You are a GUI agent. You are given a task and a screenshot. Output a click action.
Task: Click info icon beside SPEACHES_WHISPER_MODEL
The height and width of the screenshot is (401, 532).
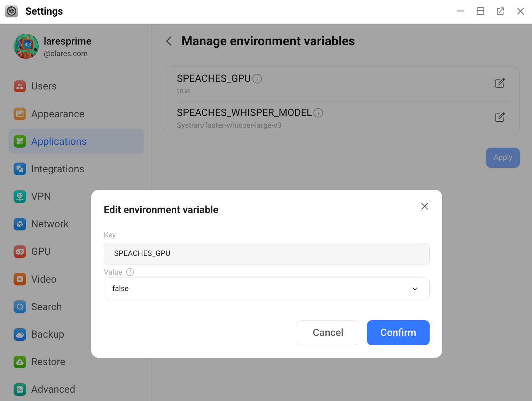pyautogui.click(x=318, y=113)
